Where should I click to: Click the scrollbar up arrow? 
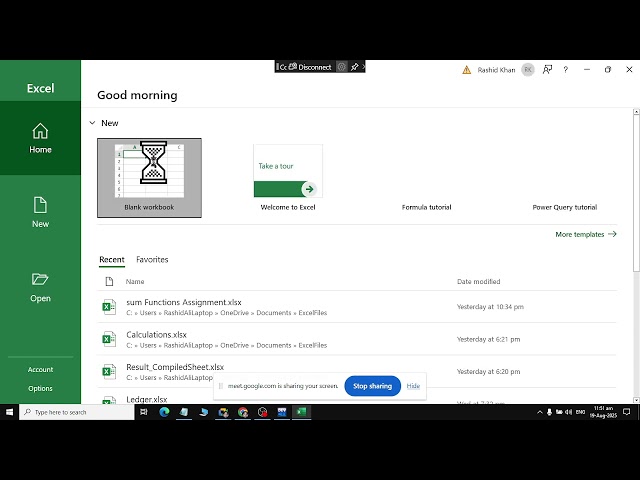click(636, 111)
